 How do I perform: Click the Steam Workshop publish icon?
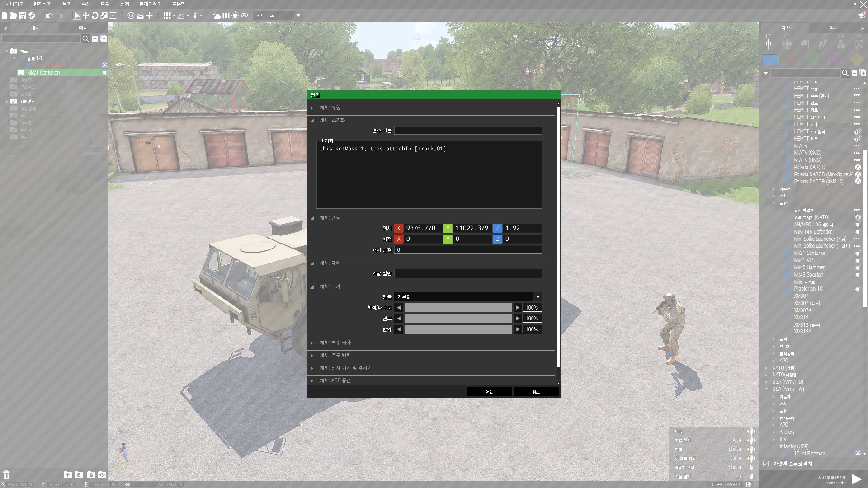32,15
